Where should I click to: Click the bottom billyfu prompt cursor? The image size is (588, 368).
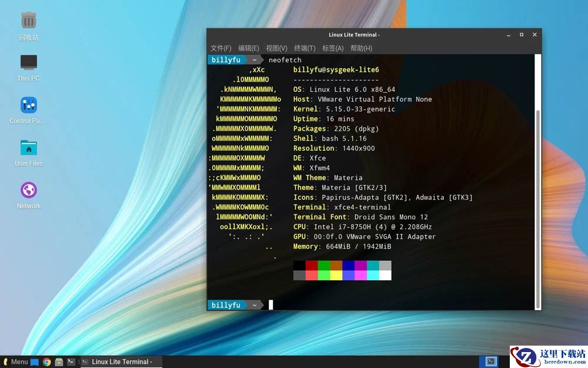tap(270, 305)
